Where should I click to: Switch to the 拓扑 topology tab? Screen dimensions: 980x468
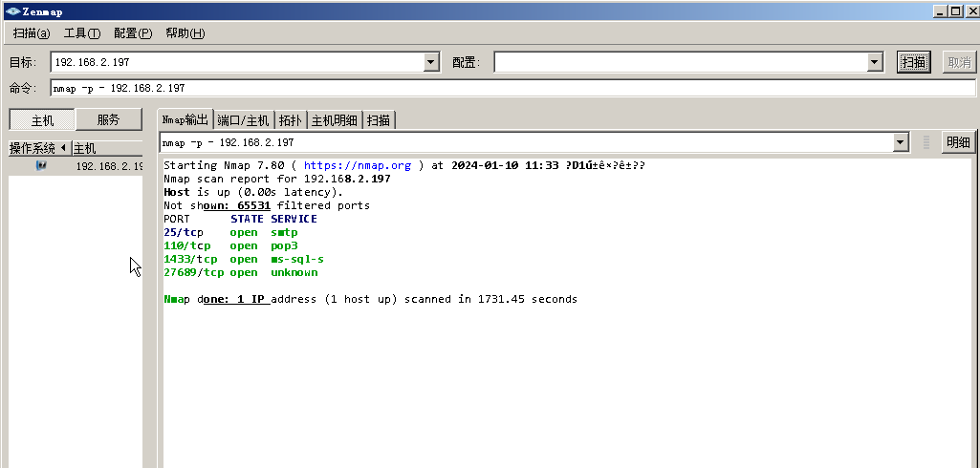(291, 120)
